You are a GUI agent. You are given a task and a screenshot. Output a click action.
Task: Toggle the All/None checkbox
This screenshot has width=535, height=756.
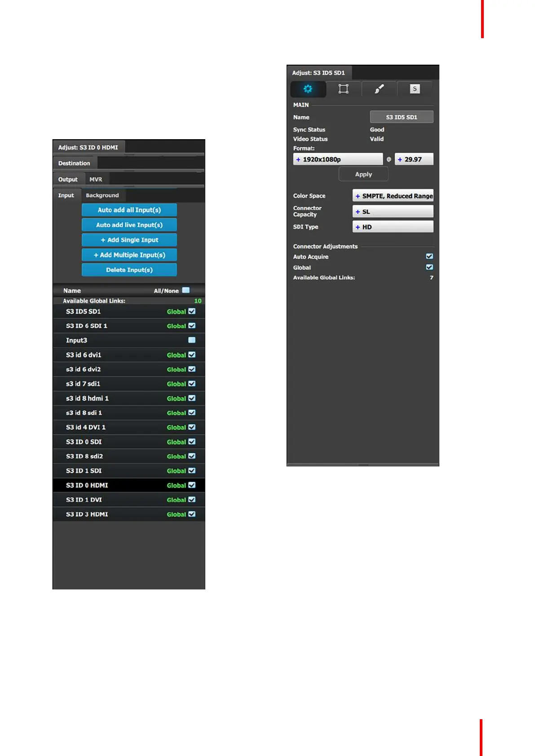(186, 290)
